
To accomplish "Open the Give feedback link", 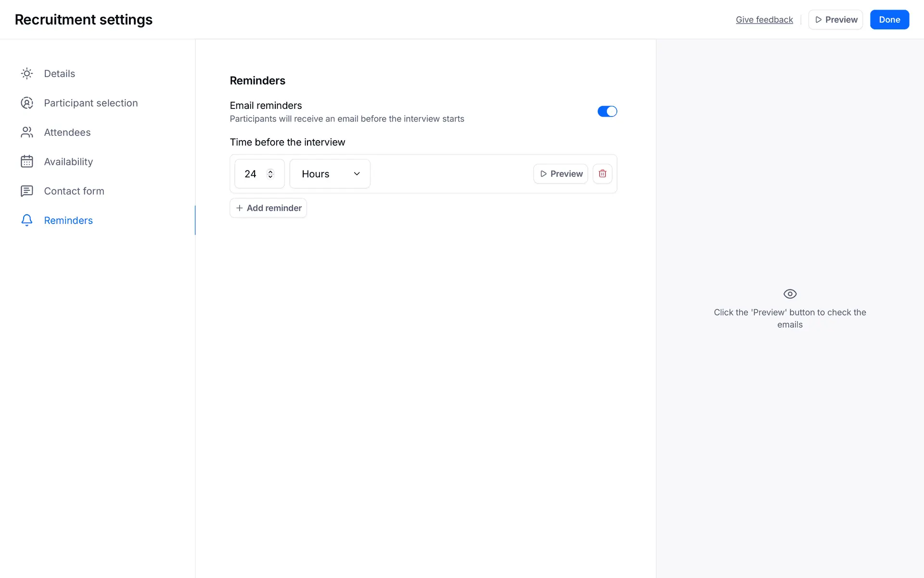I will (x=764, y=20).
